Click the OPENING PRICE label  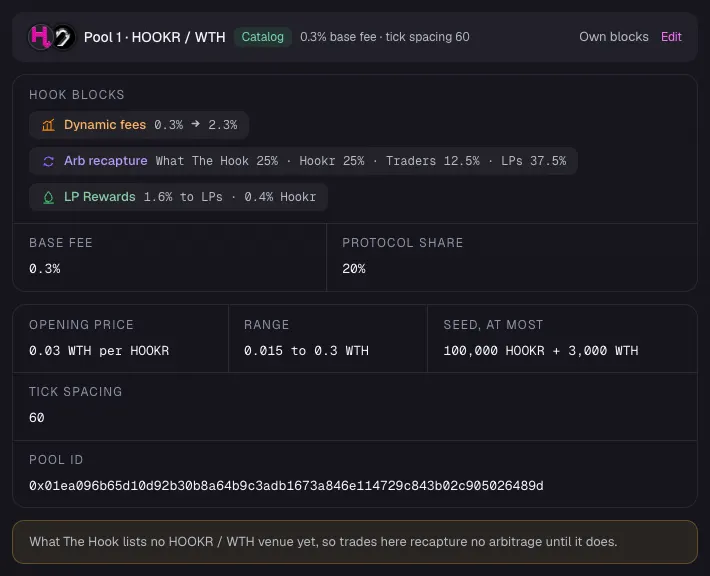pos(82,325)
